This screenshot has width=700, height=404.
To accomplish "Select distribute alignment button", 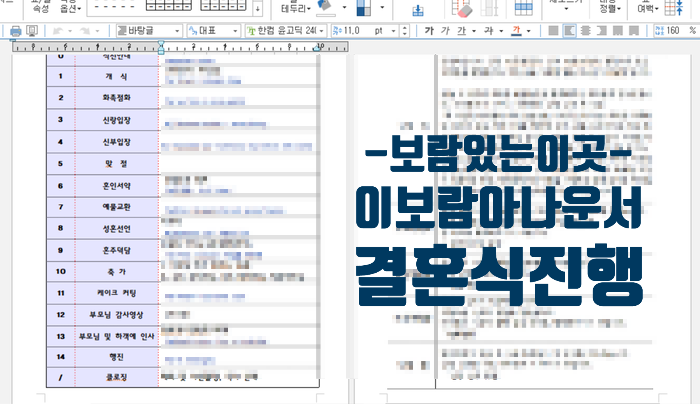I will 617,31.
